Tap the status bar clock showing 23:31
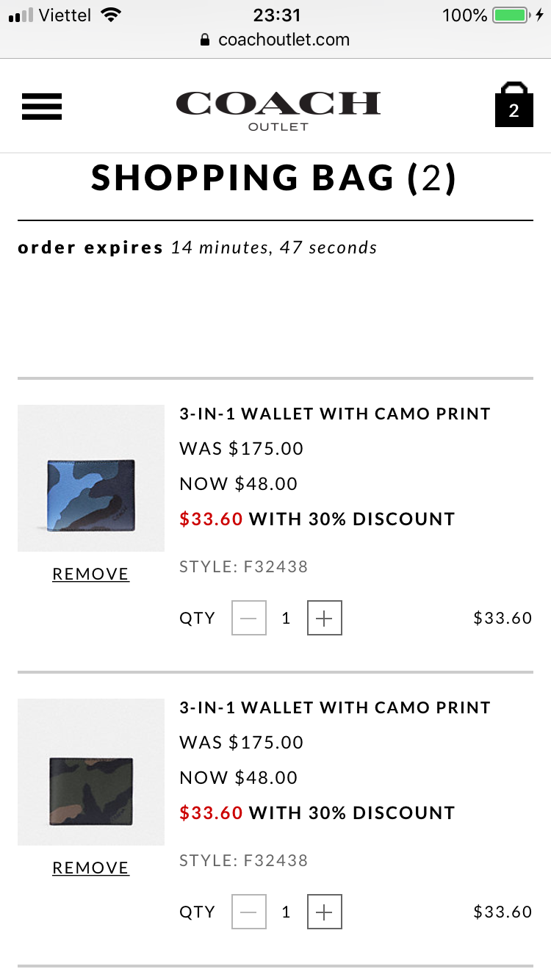The width and height of the screenshot is (551, 980). coord(276,15)
